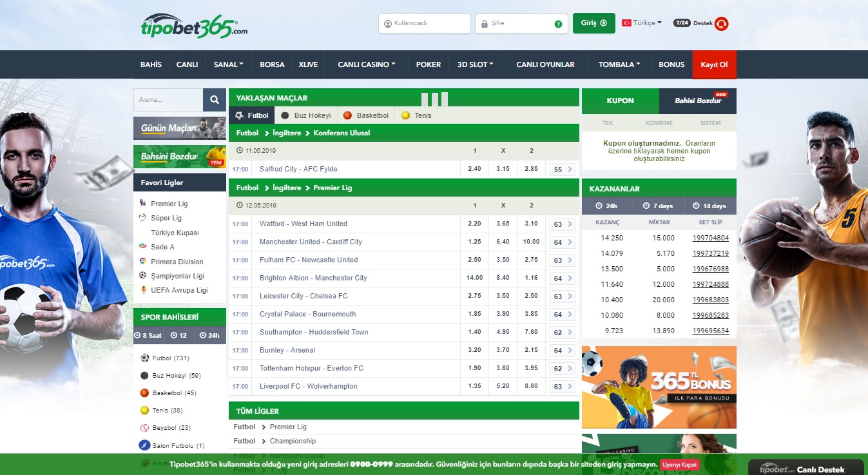The height and width of the screenshot is (475, 868).
Task: Switch to the Bahisi Bozdur coupon tab
Action: pos(698,101)
